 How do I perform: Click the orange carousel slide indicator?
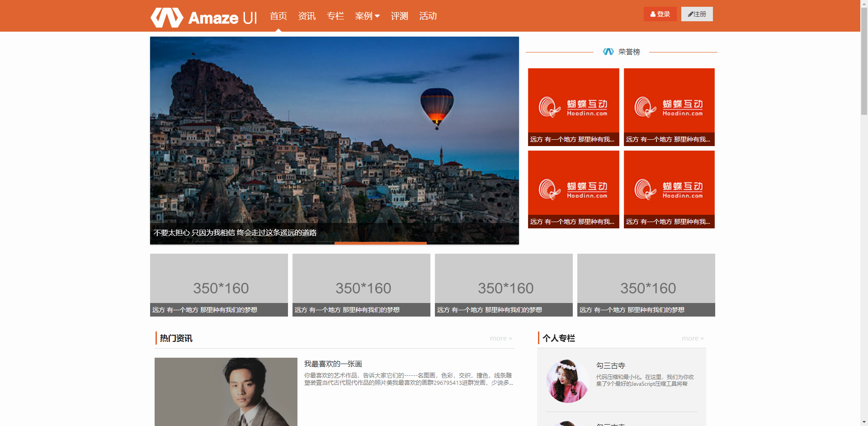point(380,243)
